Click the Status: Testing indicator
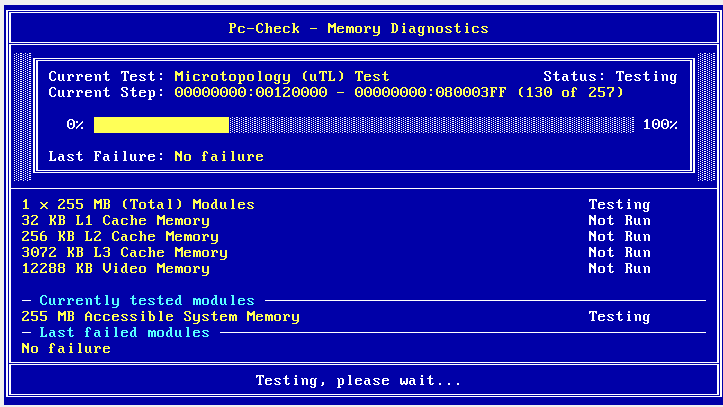723x407 pixels. [610, 77]
